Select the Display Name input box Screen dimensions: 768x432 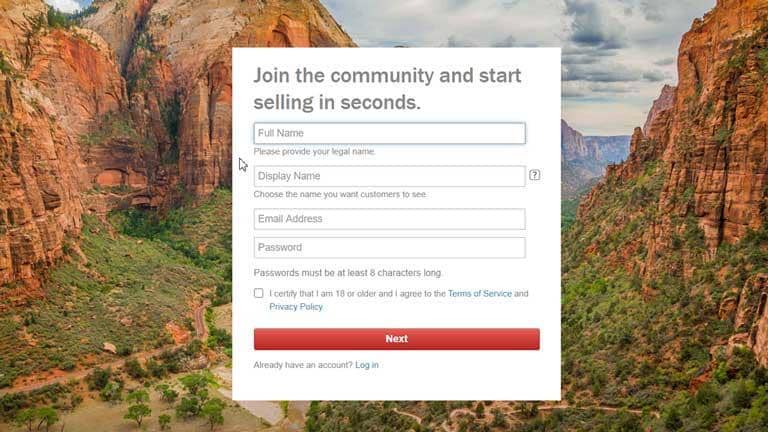coord(389,176)
